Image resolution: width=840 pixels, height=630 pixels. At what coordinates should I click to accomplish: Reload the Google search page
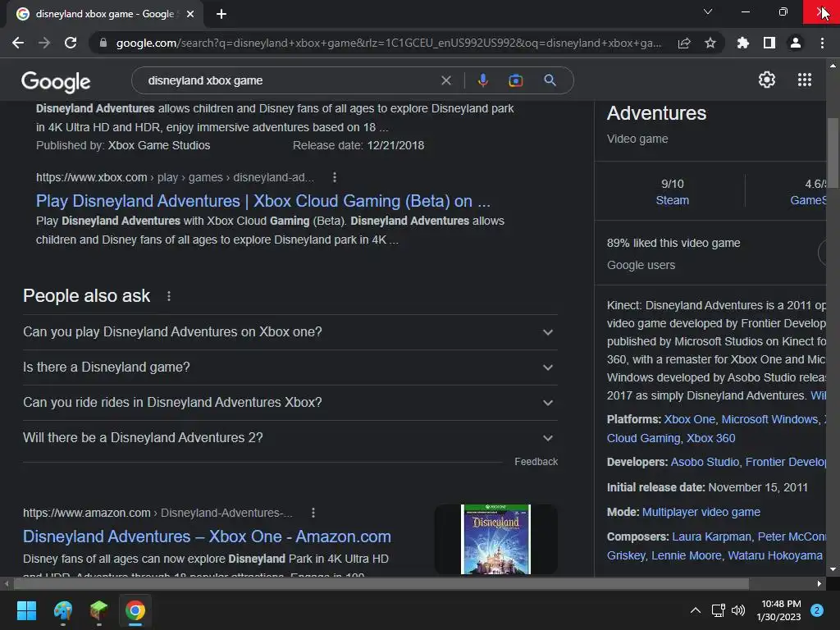coord(71,43)
